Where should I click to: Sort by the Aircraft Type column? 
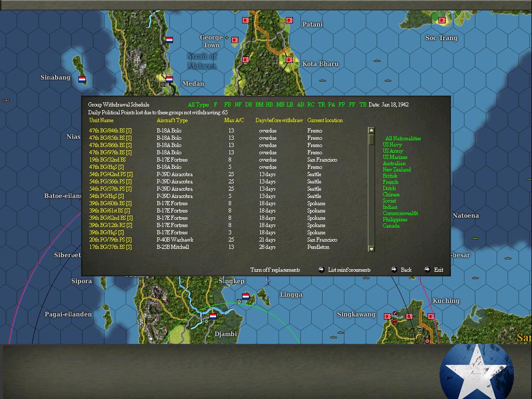click(x=172, y=120)
